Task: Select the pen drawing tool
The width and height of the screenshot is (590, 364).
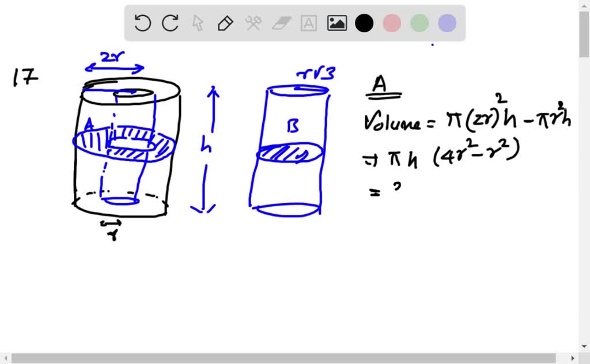Action: coord(225,23)
